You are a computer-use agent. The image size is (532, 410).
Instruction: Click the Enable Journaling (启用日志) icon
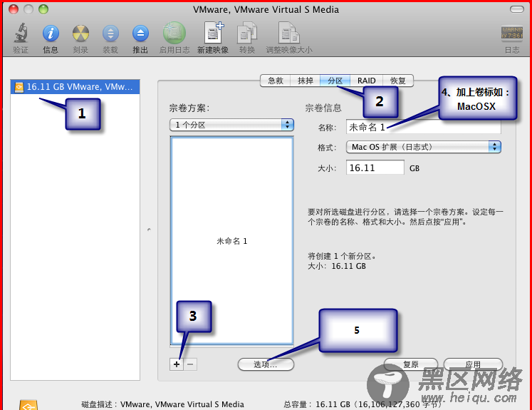pos(174,34)
